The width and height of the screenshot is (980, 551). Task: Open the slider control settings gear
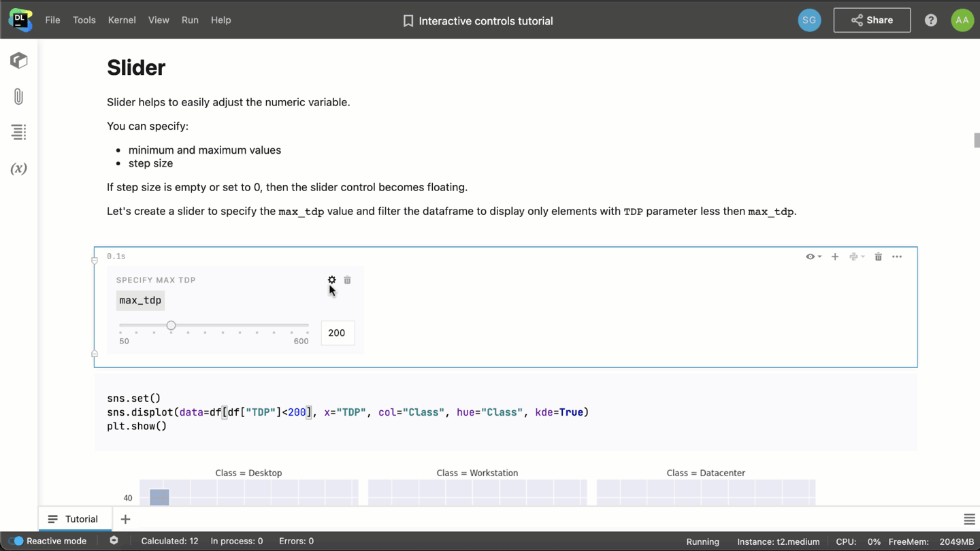pos(331,280)
